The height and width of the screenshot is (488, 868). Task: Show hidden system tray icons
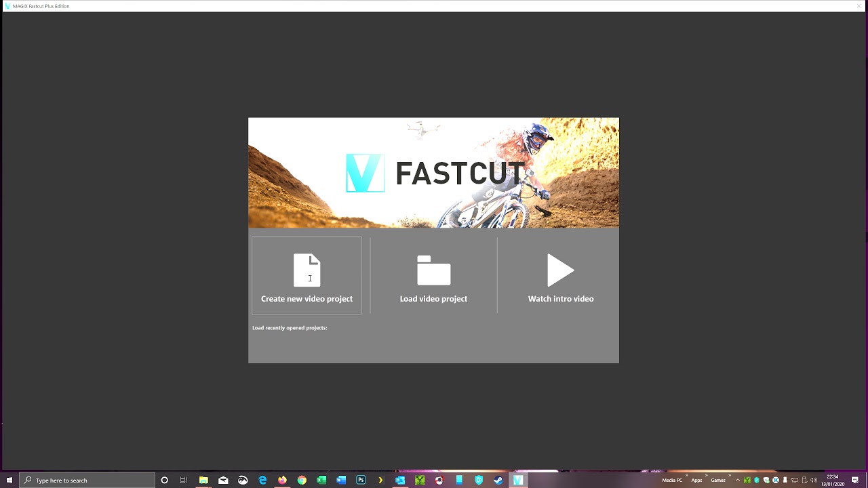click(738, 480)
